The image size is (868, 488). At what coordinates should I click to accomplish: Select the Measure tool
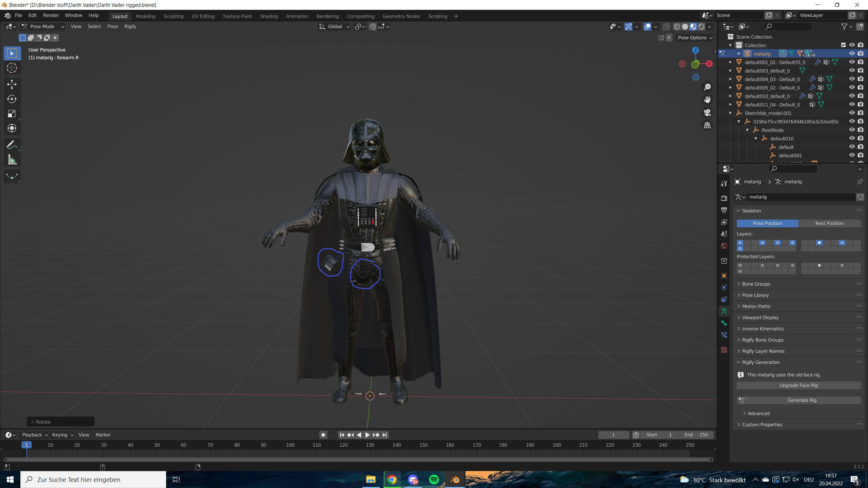[x=12, y=160]
